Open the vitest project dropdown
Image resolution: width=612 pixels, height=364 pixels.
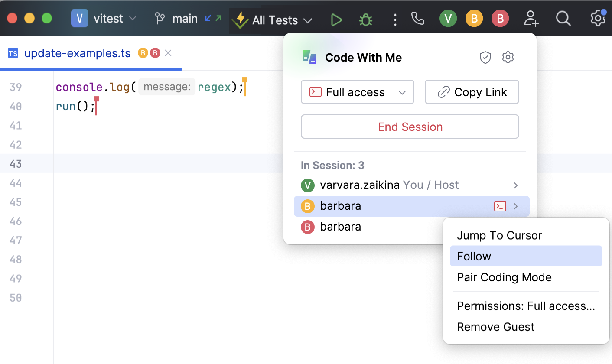pos(104,19)
